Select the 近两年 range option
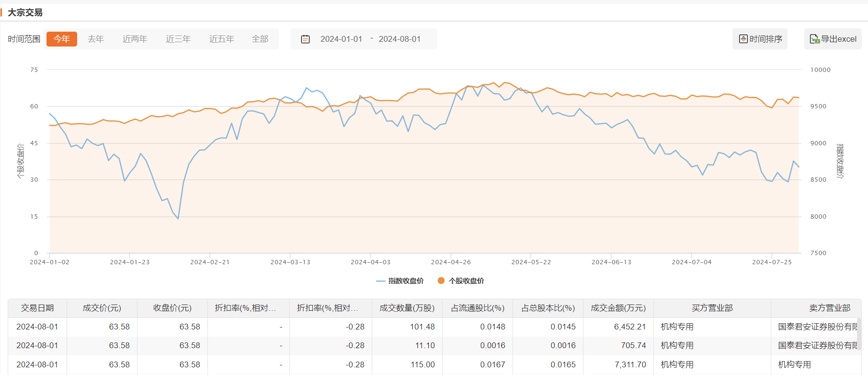Viewport: 868px width, 375px height. [x=135, y=39]
